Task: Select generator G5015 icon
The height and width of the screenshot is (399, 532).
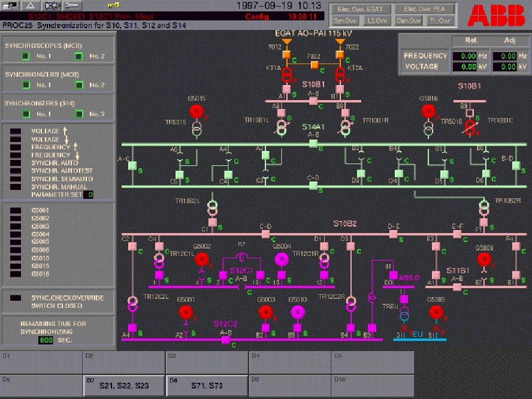Action: (x=198, y=111)
